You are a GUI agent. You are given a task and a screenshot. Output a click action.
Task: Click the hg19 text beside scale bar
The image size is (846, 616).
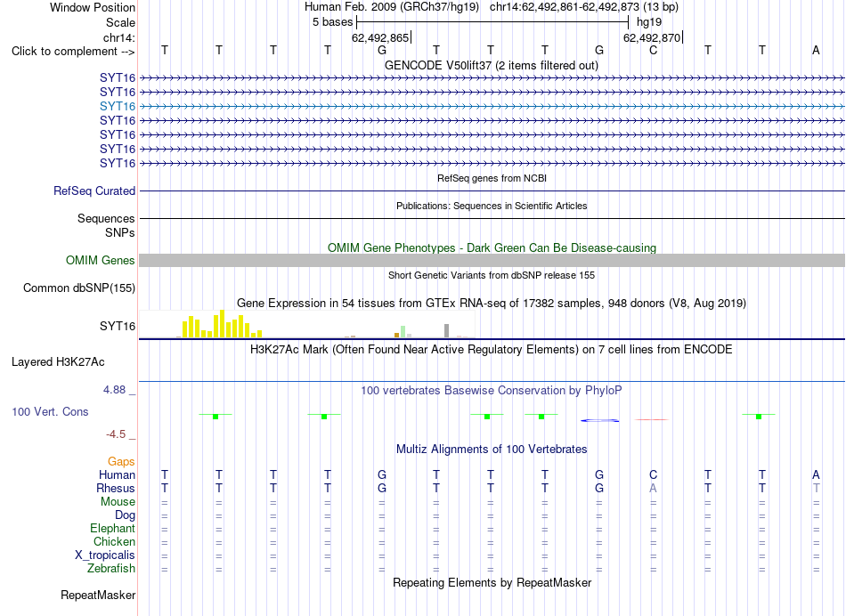[649, 22]
